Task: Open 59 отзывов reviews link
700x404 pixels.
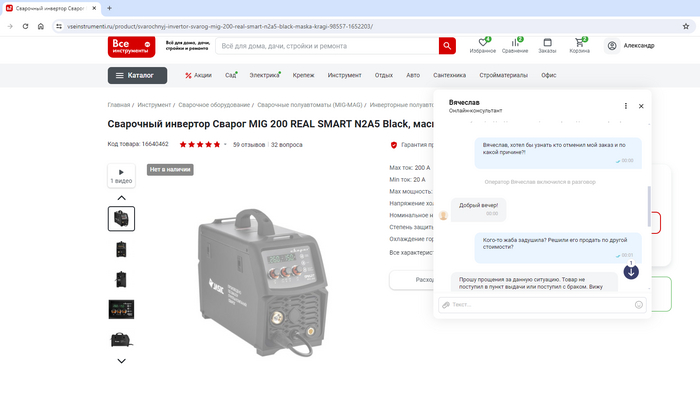Action: [x=249, y=145]
